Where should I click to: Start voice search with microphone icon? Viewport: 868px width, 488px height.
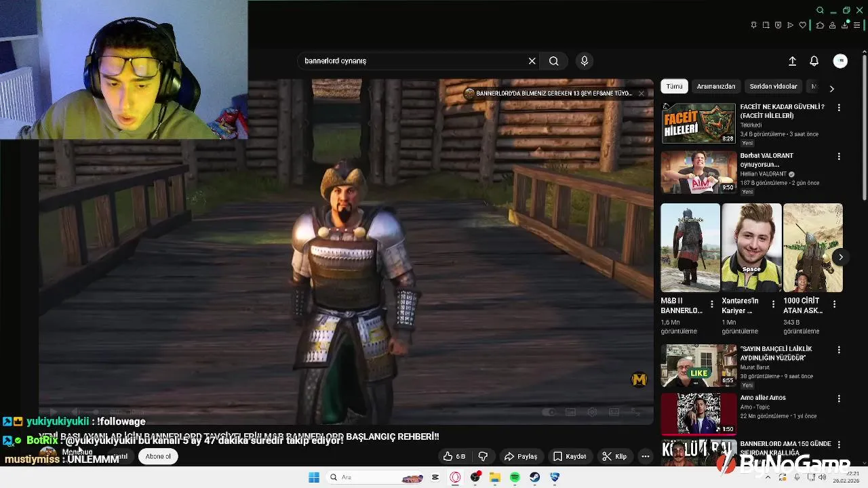[x=585, y=61]
